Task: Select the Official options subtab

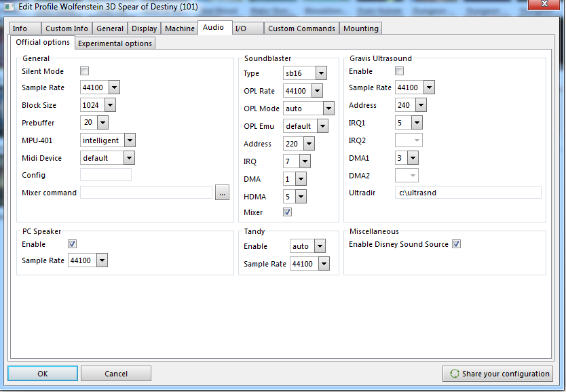Action: pos(43,42)
